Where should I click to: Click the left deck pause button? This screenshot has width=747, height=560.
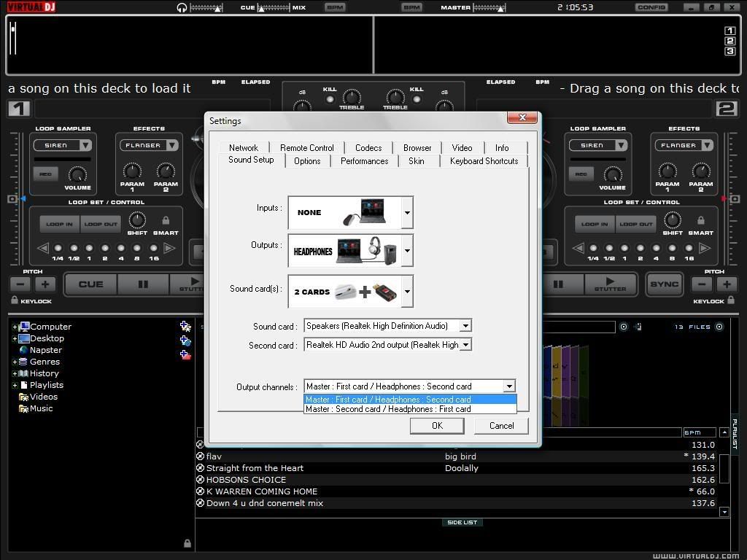coord(143,284)
